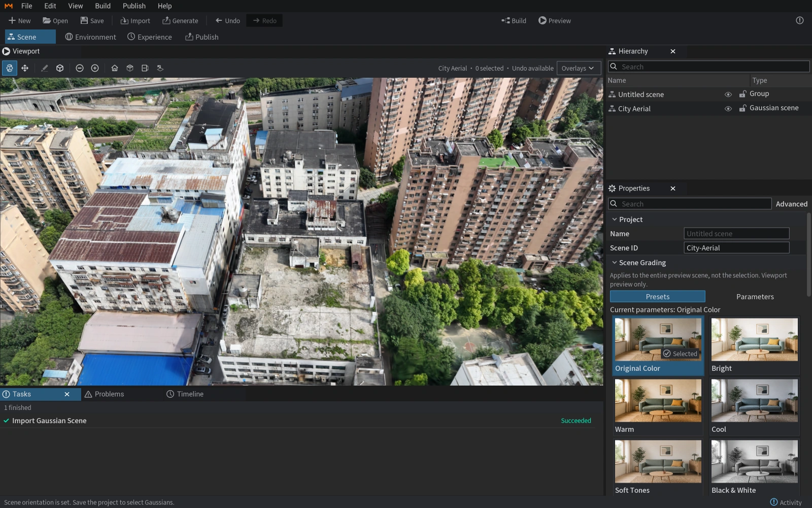Open the Build menu
The width and height of the screenshot is (812, 508).
[x=103, y=6]
